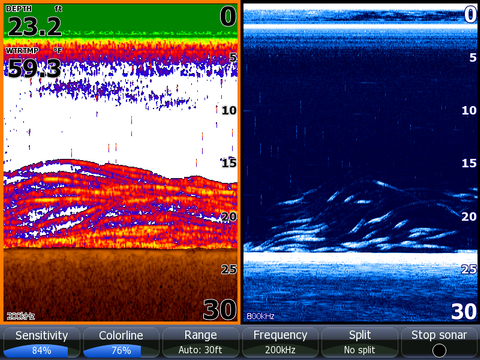Click the 10 depth mark in left sonar panel
The image size is (480, 360).
coord(229,110)
